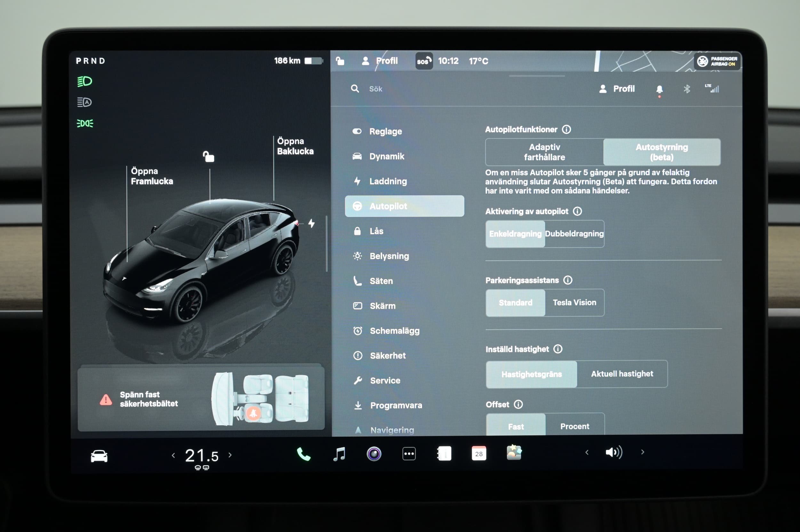The image size is (800, 532).
Task: Click the Sök search field
Action: [x=376, y=89]
